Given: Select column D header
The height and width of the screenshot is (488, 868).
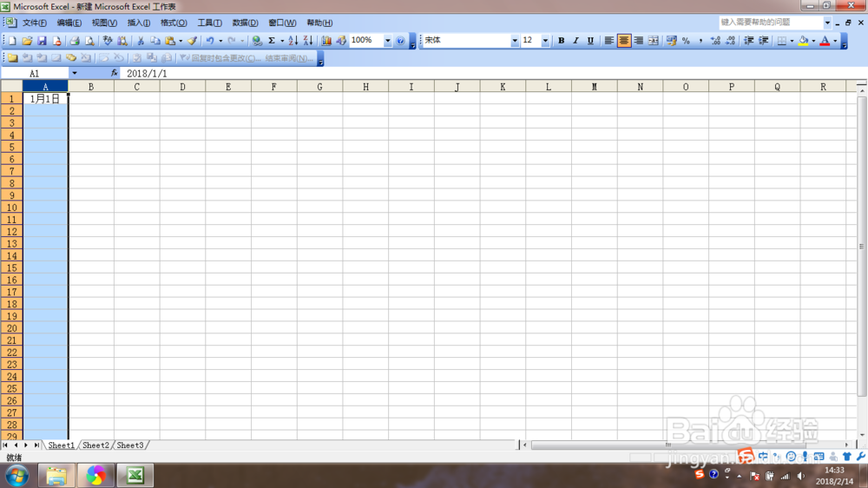Looking at the screenshot, I should point(182,87).
